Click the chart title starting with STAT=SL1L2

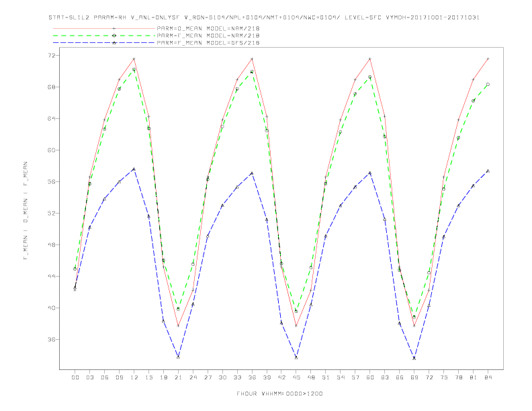(x=264, y=17)
